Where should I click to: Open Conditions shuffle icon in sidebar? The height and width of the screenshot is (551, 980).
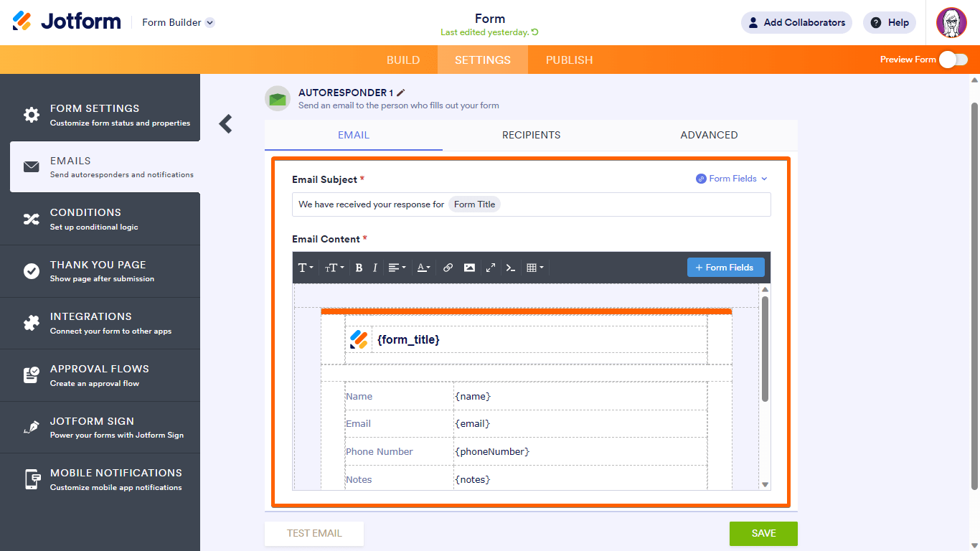tap(32, 219)
